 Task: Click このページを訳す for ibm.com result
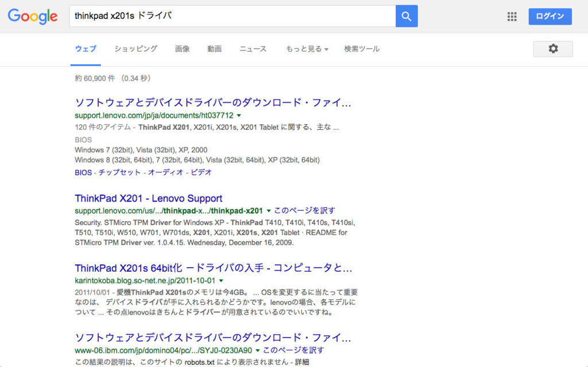[293, 350]
